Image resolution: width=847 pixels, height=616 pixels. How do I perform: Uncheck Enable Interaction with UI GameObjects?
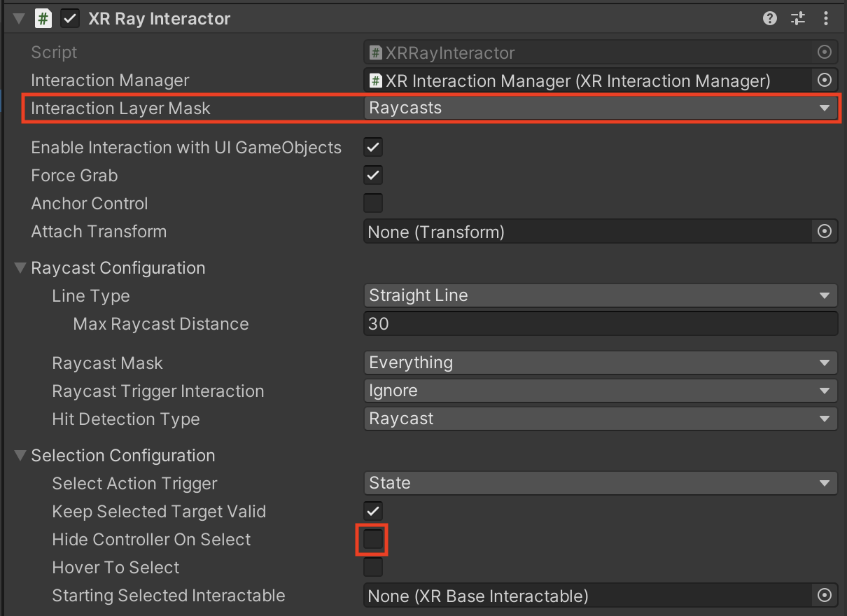pyautogui.click(x=373, y=148)
